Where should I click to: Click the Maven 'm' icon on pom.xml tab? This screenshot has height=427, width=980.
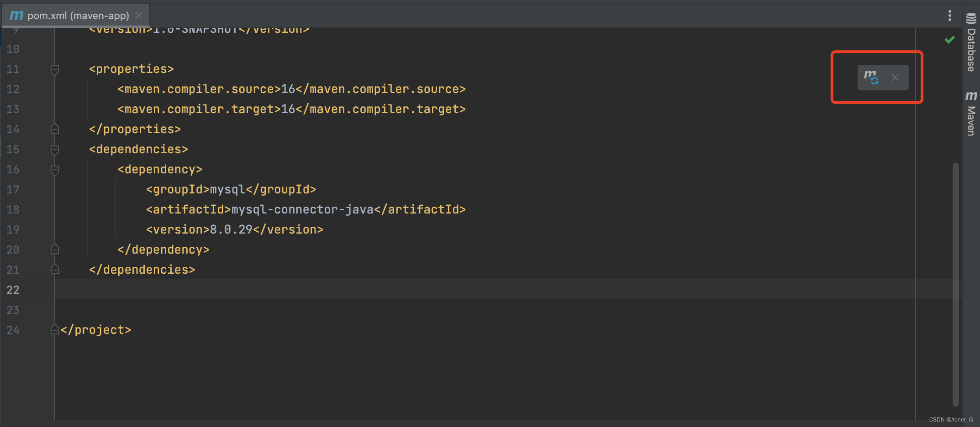click(x=16, y=16)
